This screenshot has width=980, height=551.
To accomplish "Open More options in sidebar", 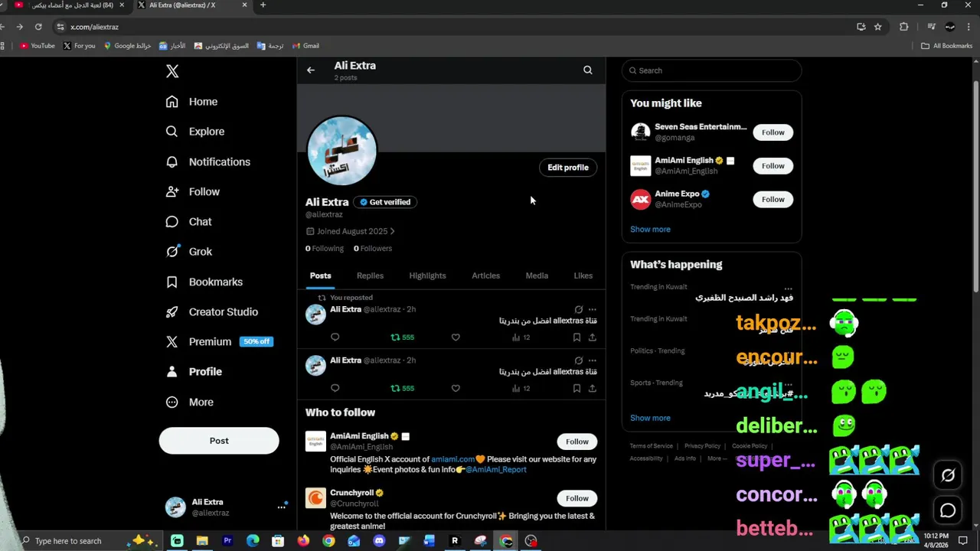I will tap(190, 403).
